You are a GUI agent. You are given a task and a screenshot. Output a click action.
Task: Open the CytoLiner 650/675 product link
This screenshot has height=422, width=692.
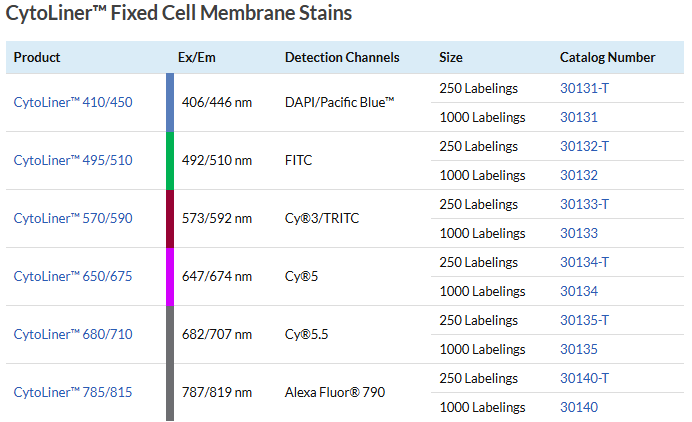coord(73,276)
